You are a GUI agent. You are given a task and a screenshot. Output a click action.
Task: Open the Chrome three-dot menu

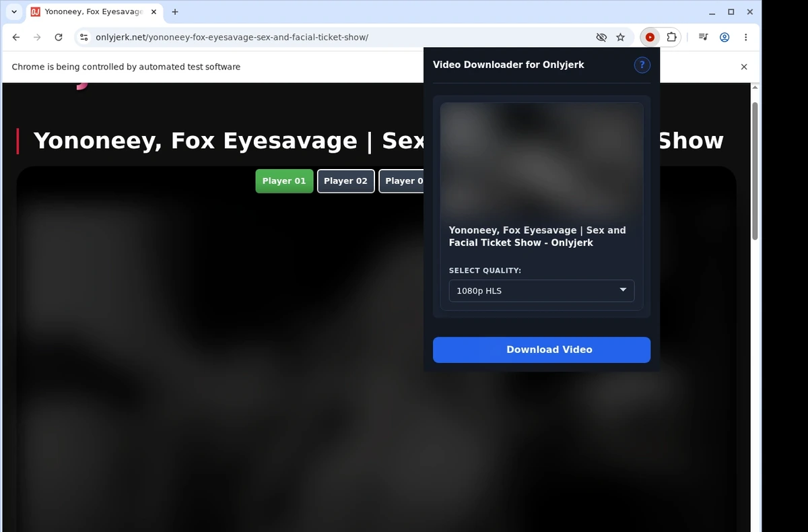click(745, 38)
